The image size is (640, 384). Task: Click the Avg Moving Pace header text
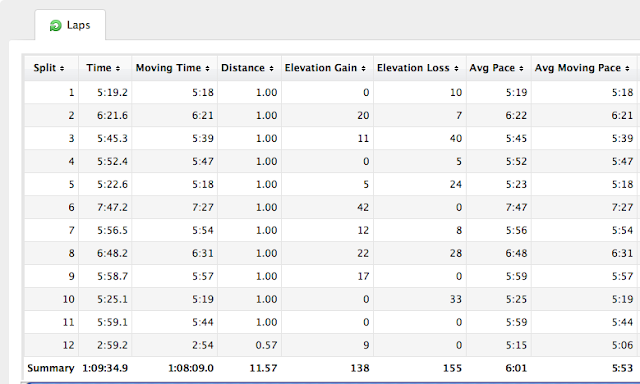pos(578,68)
